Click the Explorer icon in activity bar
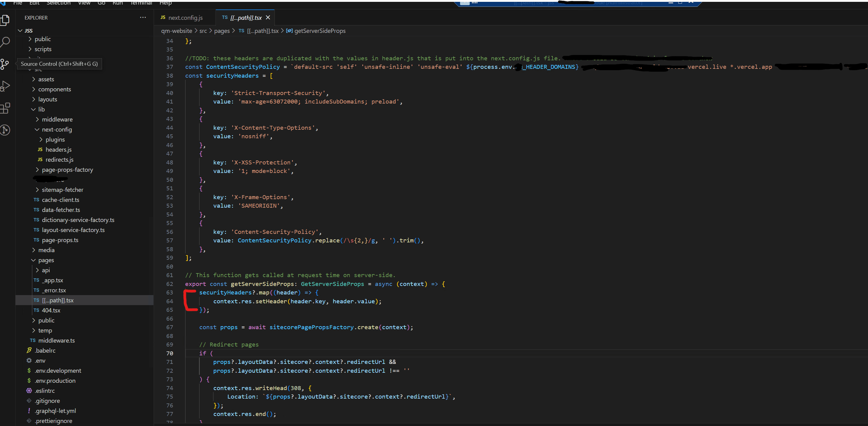 (x=7, y=20)
